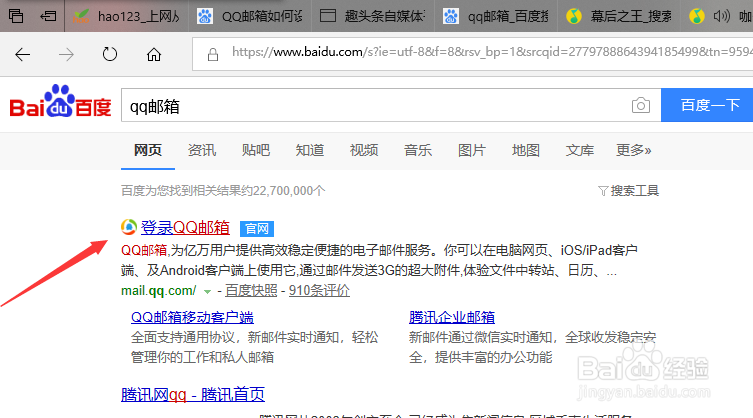Select the 地图 search category
The image size is (753, 418).
point(526,150)
